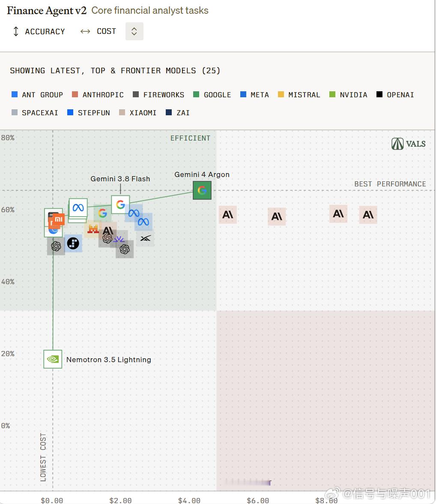Image resolution: width=436 pixels, height=504 pixels.
Task: Click the "EFFICIENT" quadrant label
Action: coord(190,138)
